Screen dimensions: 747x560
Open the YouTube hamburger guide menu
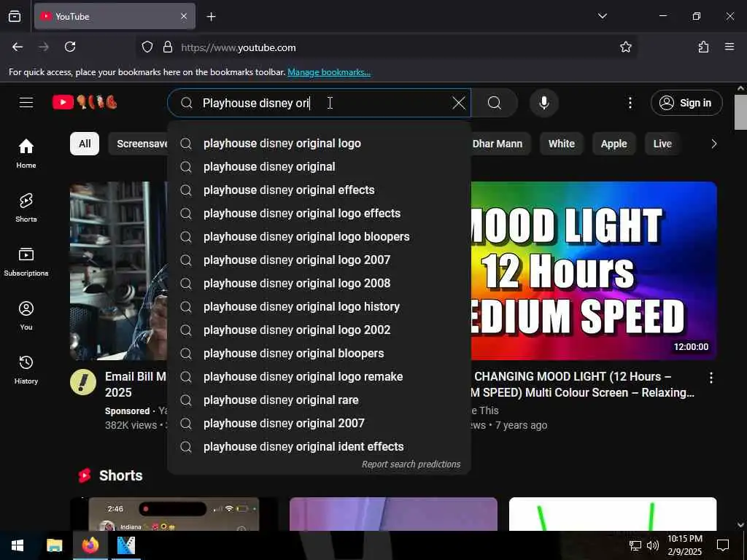click(26, 102)
